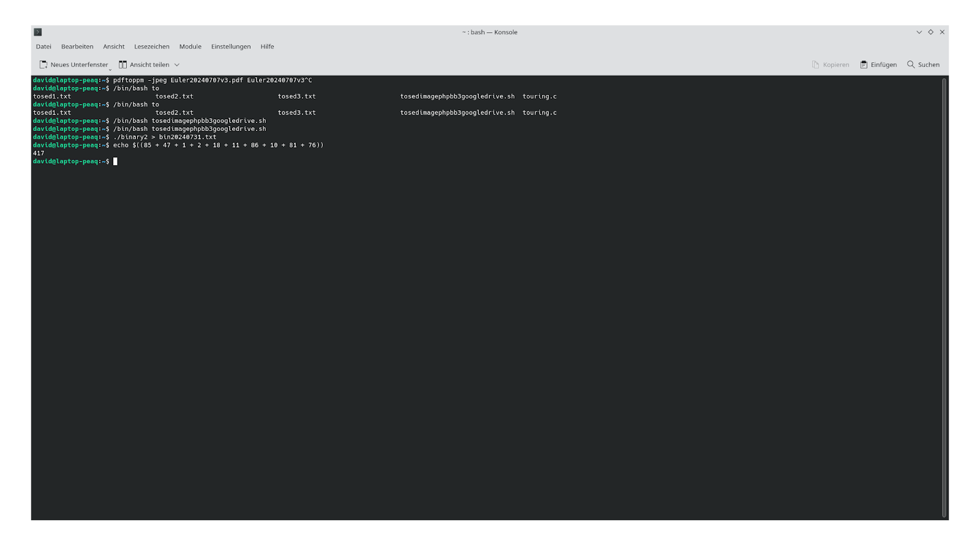
Task: Click the Konsole app icon in title bar
Action: [37, 32]
